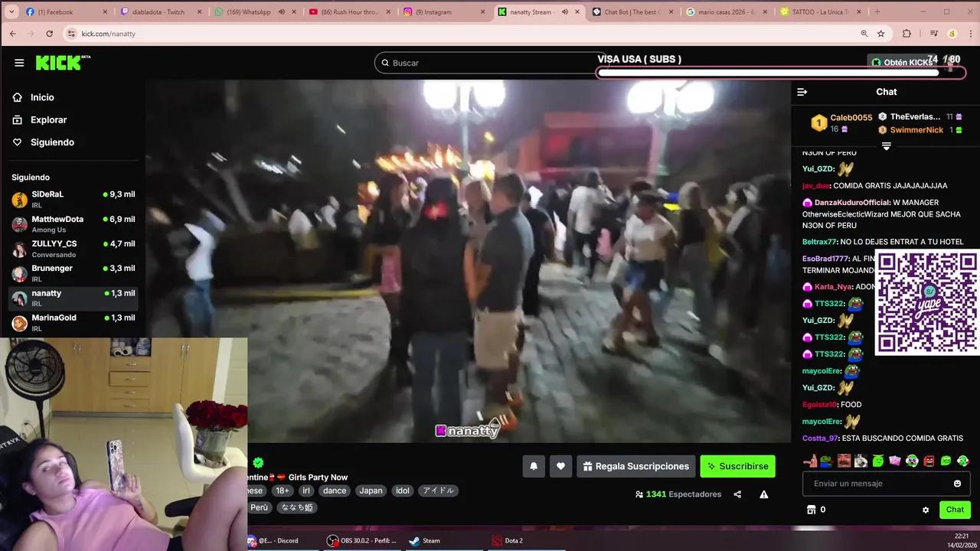Open a new browser tab
Image resolution: width=980 pixels, height=551 pixels.
877,12
